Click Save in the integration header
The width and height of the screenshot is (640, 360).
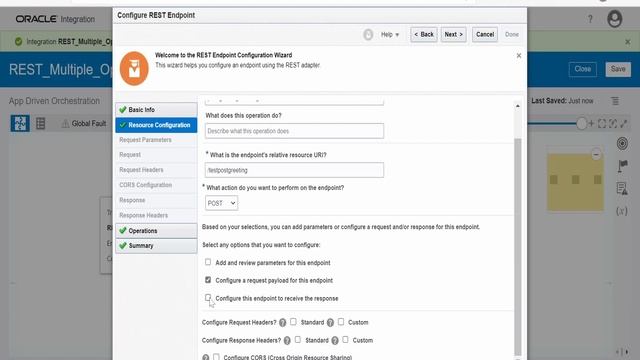point(618,69)
